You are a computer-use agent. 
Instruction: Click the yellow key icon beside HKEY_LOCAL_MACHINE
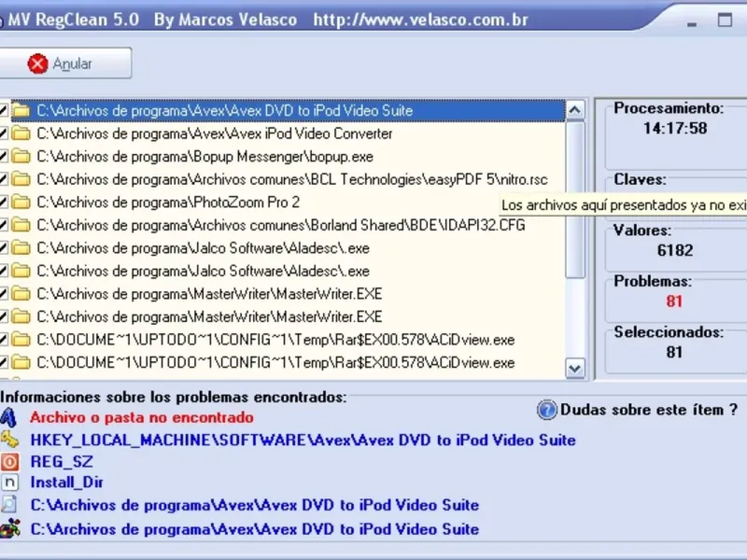click(x=9, y=439)
